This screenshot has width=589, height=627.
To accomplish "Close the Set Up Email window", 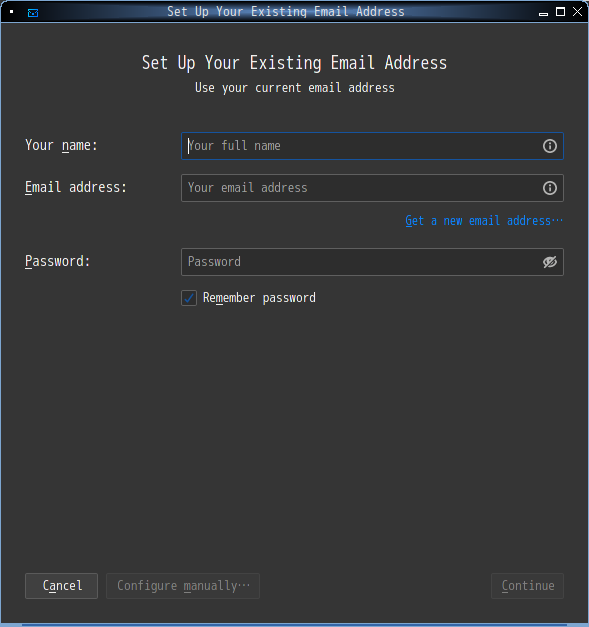I will point(577,12).
